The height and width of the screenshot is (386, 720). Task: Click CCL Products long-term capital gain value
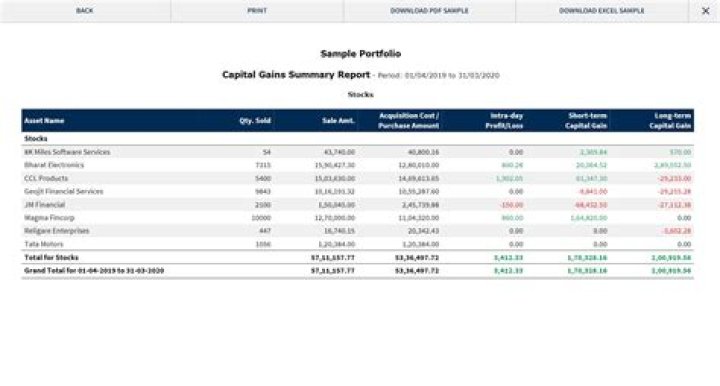[675, 178]
